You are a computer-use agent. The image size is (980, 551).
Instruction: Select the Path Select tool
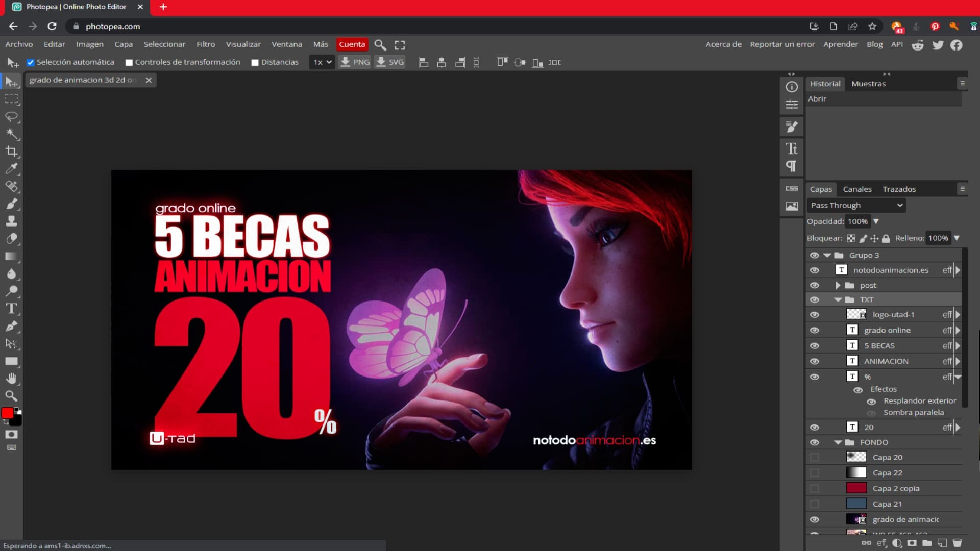point(11,344)
